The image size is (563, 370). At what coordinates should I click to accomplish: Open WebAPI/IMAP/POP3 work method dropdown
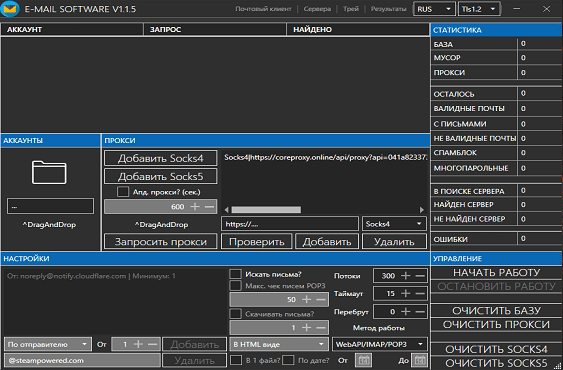(x=380, y=344)
